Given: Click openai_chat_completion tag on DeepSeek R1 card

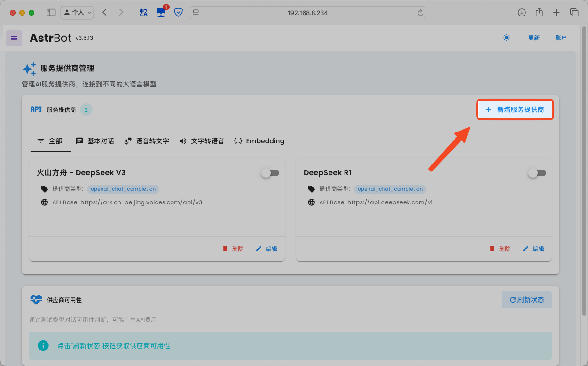Looking at the screenshot, I should click(390, 189).
